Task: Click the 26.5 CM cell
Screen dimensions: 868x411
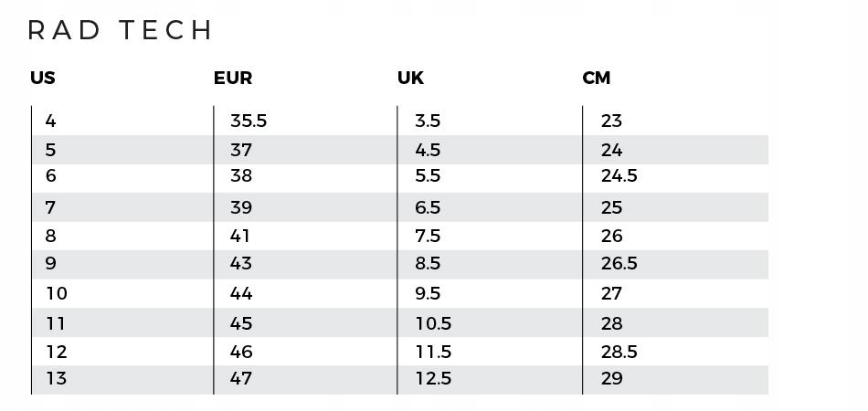Action: pyautogui.click(x=619, y=263)
